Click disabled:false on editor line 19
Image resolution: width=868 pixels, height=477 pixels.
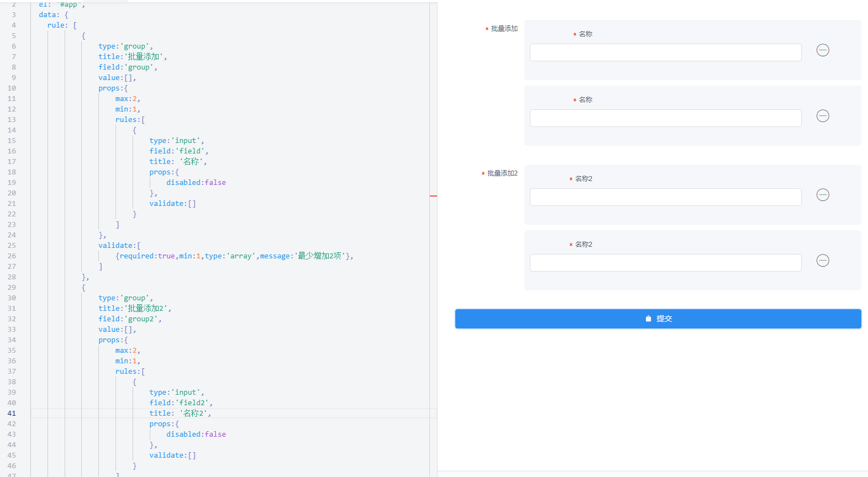click(x=196, y=183)
